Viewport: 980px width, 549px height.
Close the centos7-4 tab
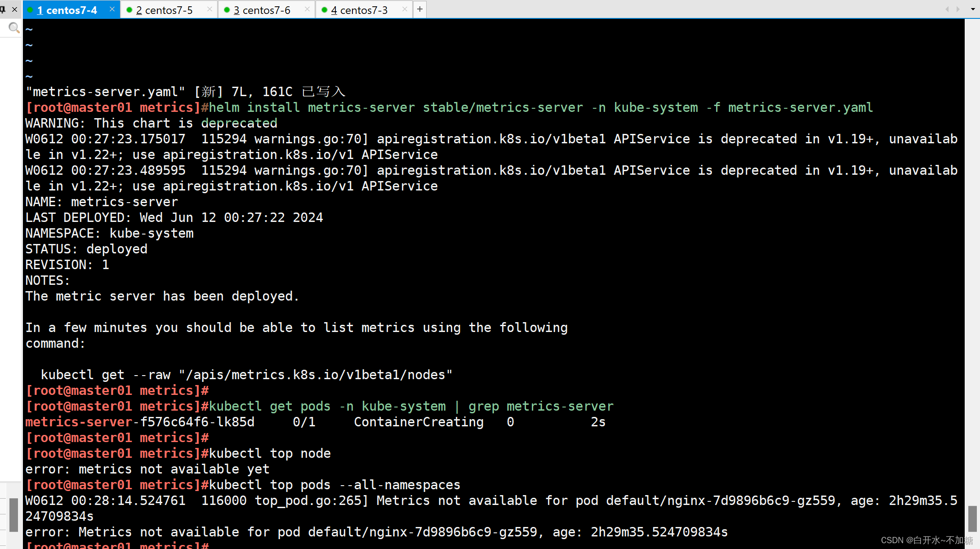[x=112, y=9]
